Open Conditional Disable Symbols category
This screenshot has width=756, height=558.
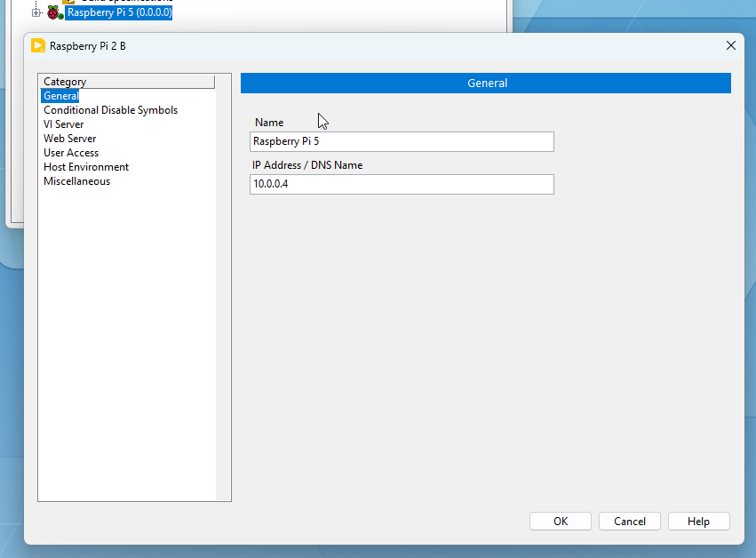click(x=110, y=110)
